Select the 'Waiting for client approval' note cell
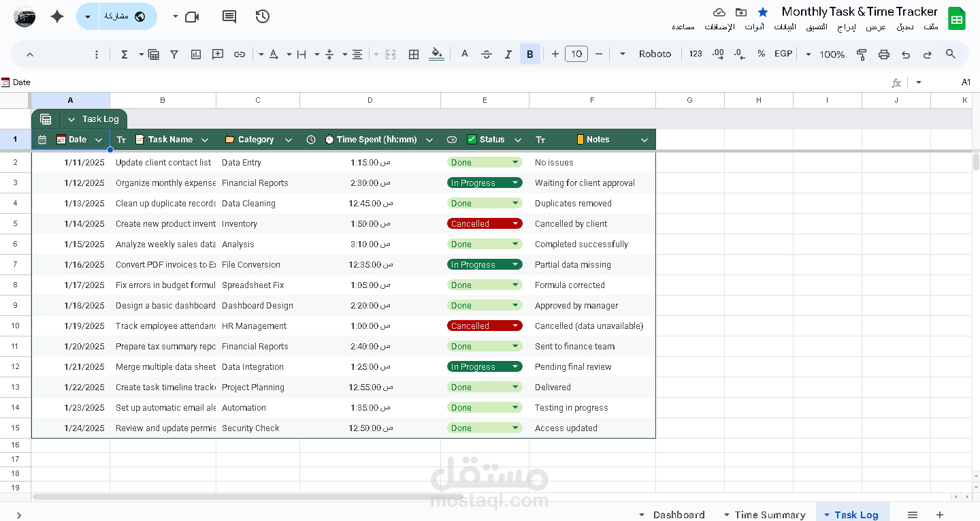980x521 pixels. tap(592, 183)
